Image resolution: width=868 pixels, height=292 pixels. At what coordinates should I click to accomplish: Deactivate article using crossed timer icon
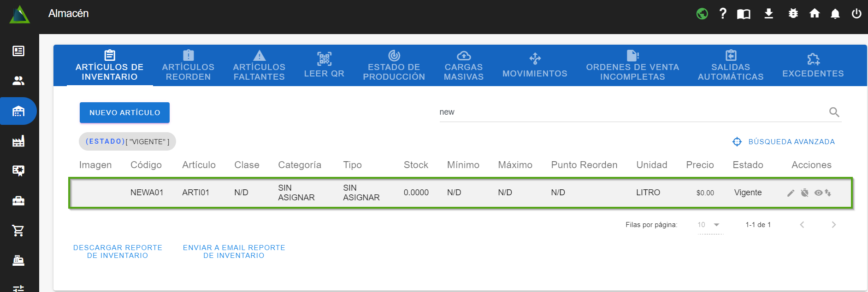(x=804, y=193)
